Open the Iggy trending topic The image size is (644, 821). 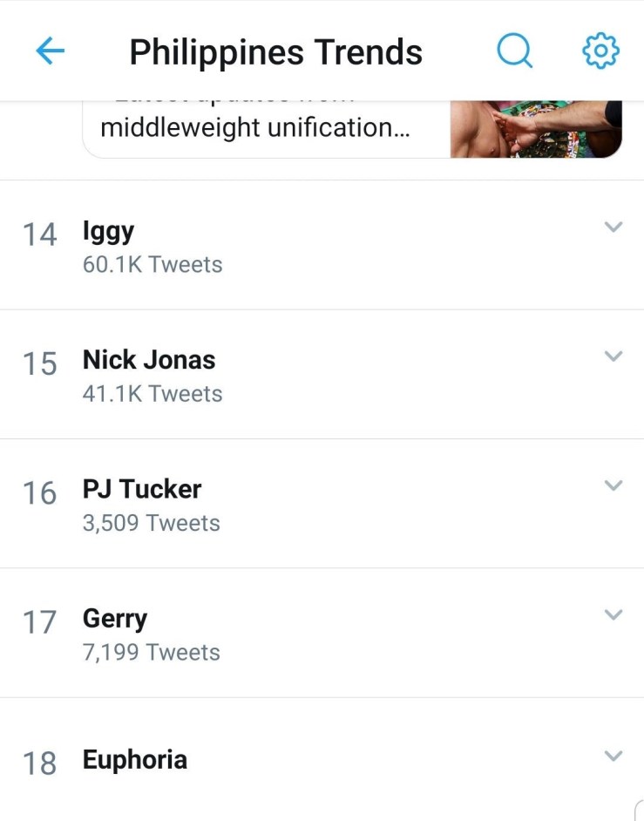click(x=109, y=231)
